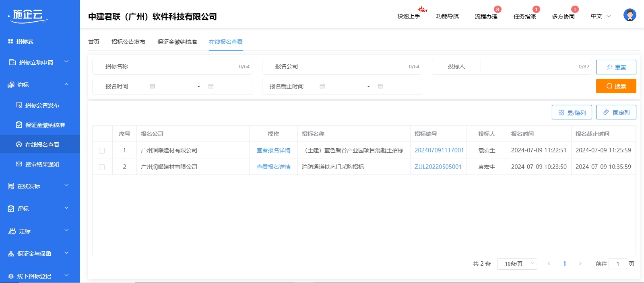Go to previous page arrow

pyautogui.click(x=549, y=264)
